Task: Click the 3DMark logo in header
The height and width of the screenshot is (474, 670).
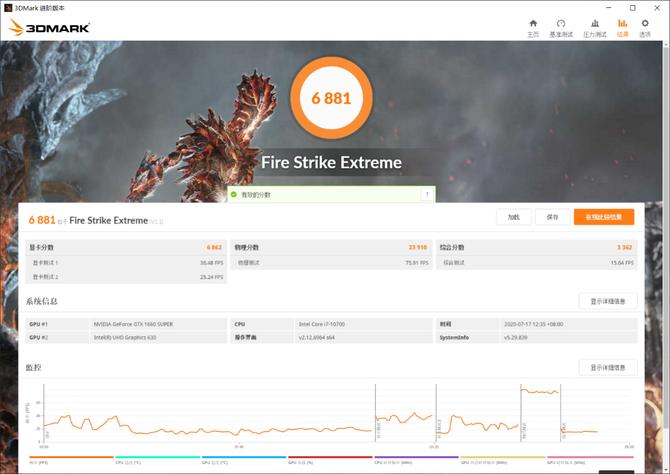Action: 49,28
